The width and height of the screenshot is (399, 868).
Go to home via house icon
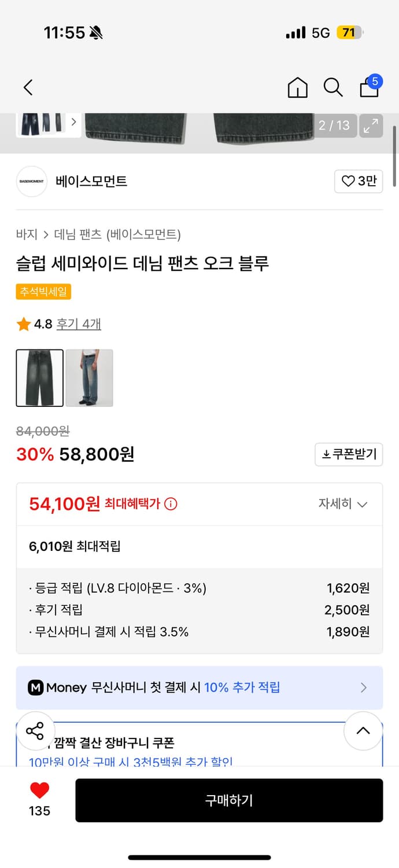297,87
